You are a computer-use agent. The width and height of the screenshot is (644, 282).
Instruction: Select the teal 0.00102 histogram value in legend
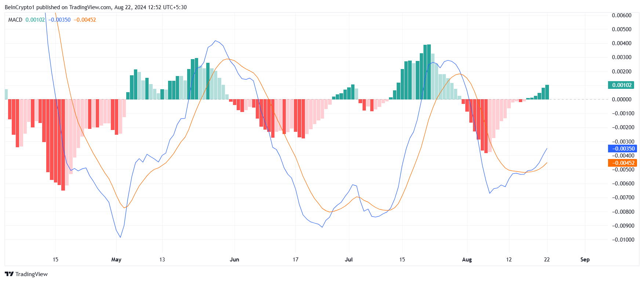point(35,20)
